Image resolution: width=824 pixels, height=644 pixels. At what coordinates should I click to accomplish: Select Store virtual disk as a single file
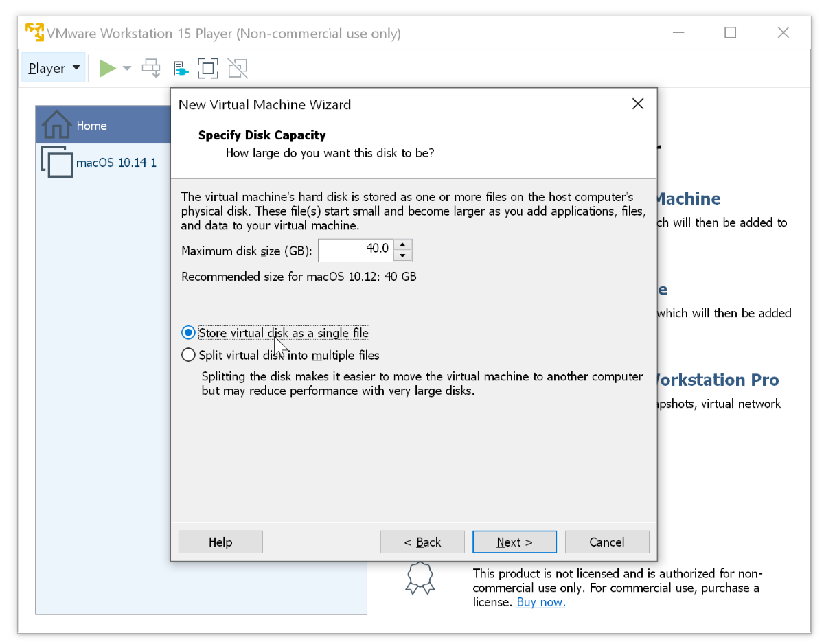tap(275, 333)
